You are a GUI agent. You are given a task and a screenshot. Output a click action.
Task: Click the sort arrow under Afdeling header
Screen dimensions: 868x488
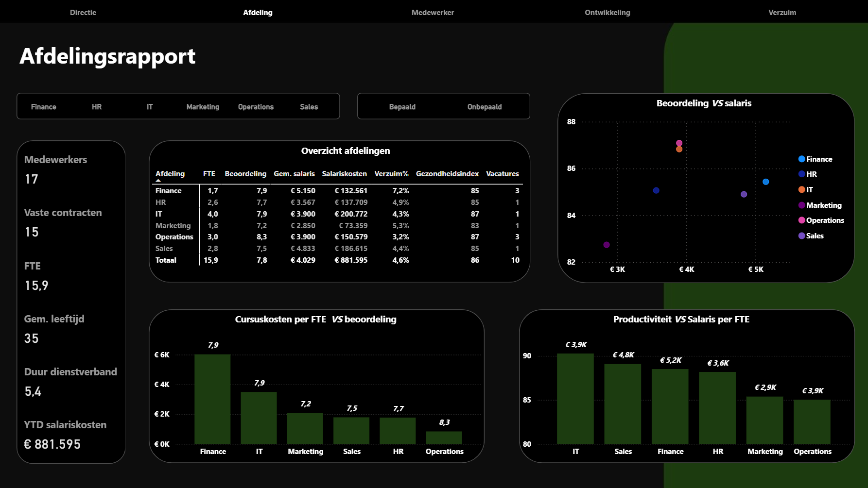pyautogui.click(x=158, y=181)
